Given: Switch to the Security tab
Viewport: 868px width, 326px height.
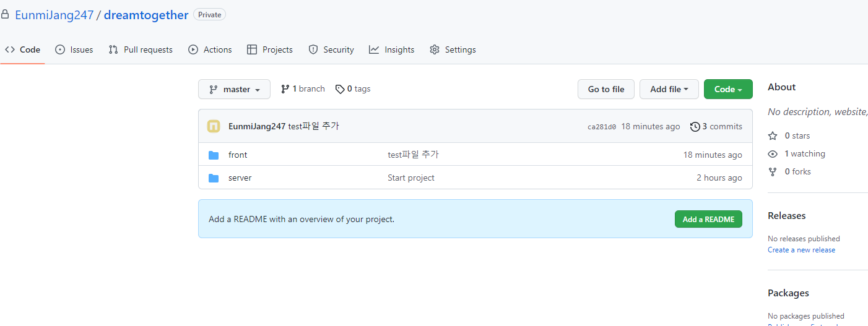Looking at the screenshot, I should 331,49.
